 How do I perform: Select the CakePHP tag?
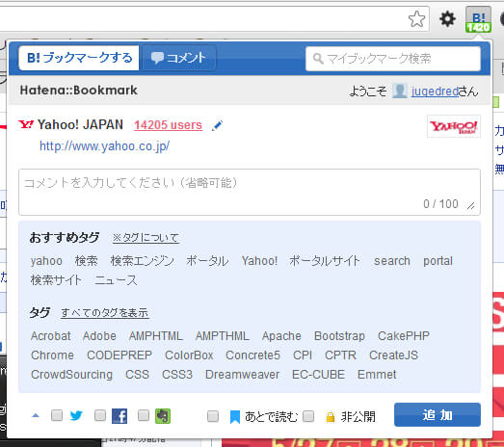pyautogui.click(x=404, y=336)
